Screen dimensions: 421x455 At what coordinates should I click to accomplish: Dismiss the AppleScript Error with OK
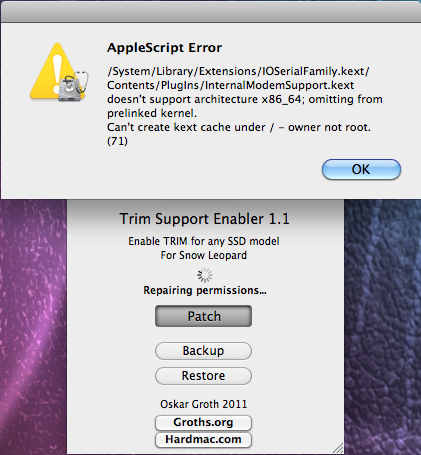click(x=361, y=169)
